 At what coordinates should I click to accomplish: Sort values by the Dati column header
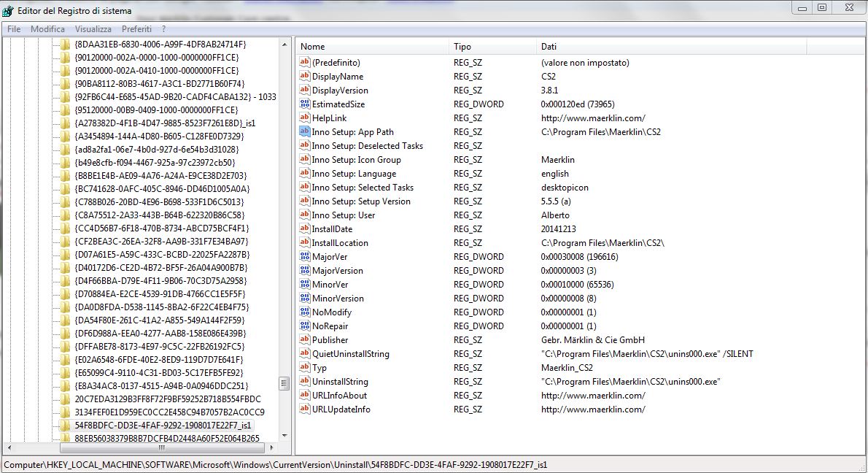coord(671,47)
